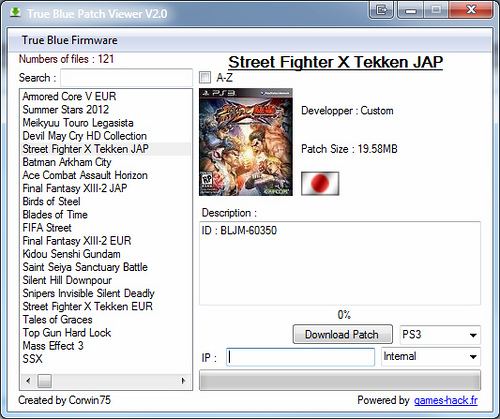The image size is (500, 419).
Task: Select Meikyuu Touro Legasista entry
Action: (x=106, y=123)
